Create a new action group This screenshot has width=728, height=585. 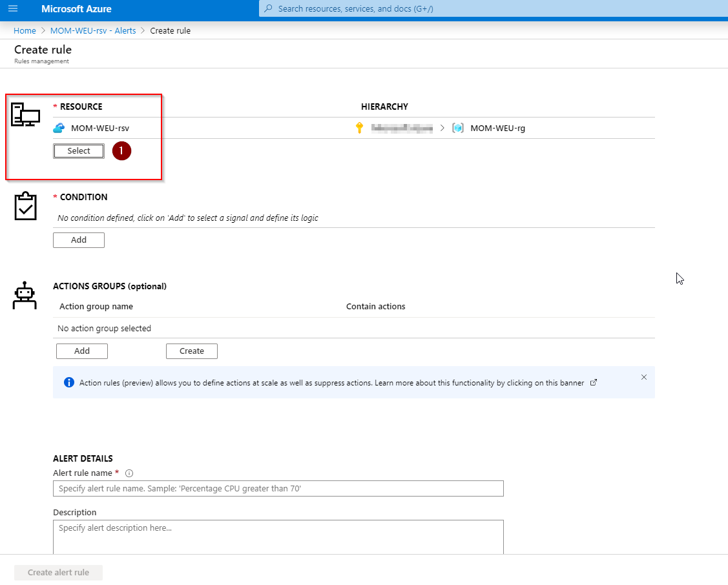click(x=192, y=351)
